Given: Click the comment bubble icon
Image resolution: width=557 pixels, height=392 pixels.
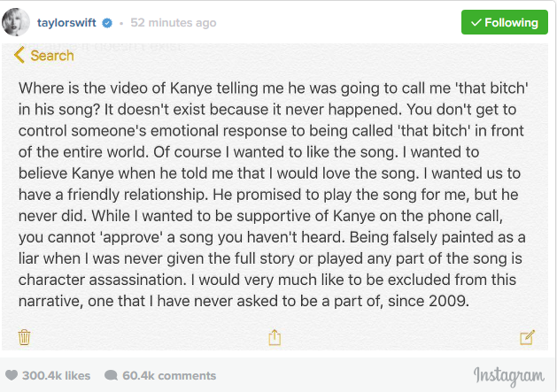Looking at the screenshot, I should pos(112,375).
